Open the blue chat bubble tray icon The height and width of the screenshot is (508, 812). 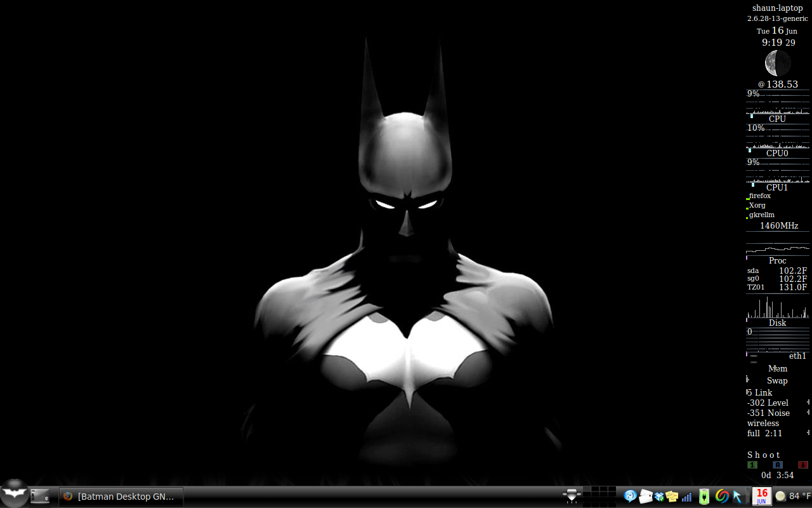(630, 497)
